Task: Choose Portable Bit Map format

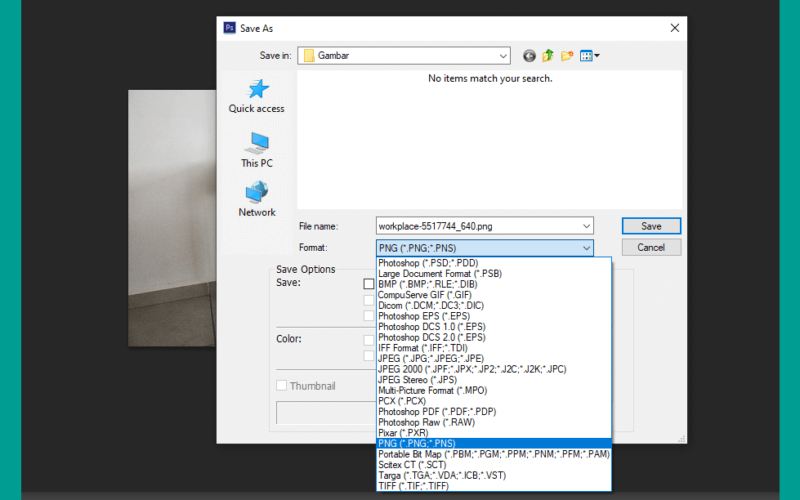Action: coord(493,454)
